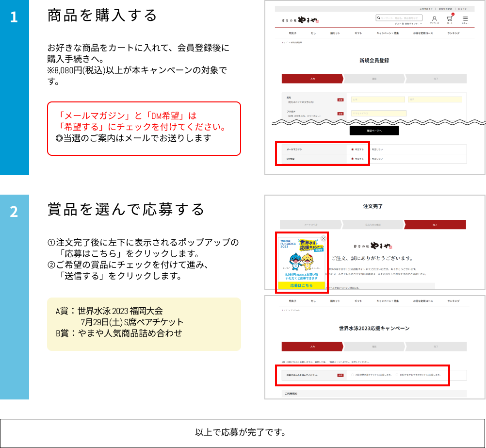Click the フリガナ input field
The height and width of the screenshot is (448, 486).
pos(379,113)
